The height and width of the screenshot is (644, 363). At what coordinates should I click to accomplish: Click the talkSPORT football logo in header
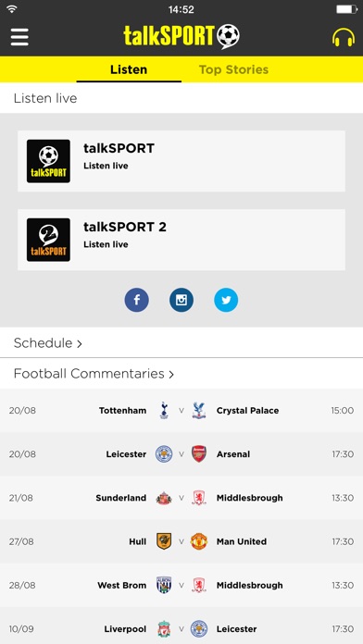tap(181, 36)
